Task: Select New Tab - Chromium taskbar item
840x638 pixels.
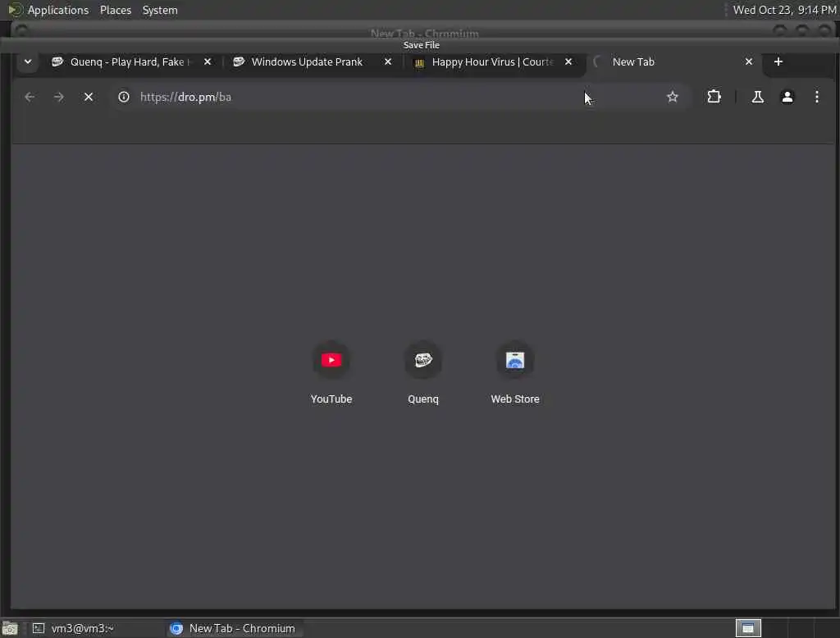Action: [x=233, y=628]
